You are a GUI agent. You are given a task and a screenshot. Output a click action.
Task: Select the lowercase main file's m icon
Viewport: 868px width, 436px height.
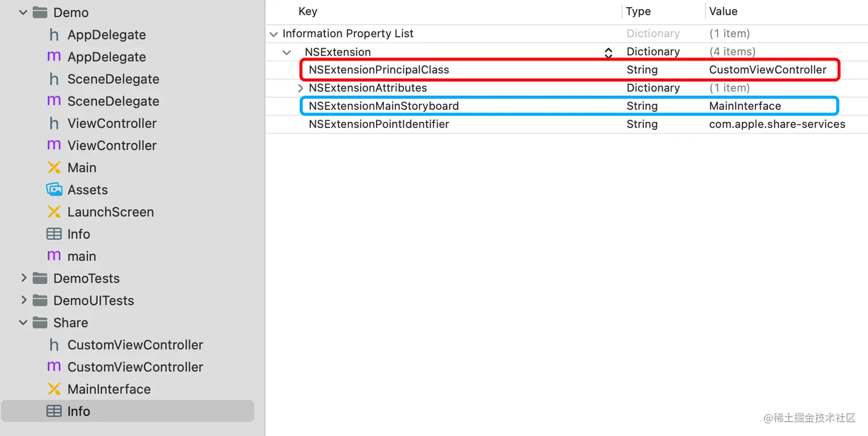pyautogui.click(x=54, y=256)
